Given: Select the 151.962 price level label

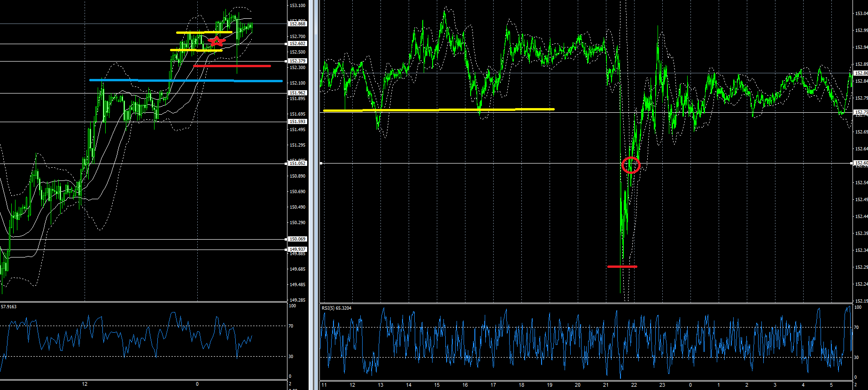Looking at the screenshot, I should click(297, 93).
